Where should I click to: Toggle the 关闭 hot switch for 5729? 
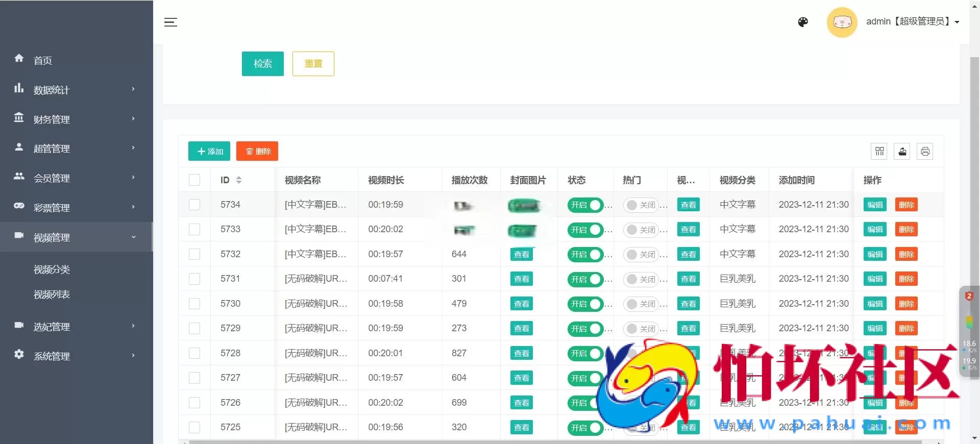pyautogui.click(x=641, y=329)
